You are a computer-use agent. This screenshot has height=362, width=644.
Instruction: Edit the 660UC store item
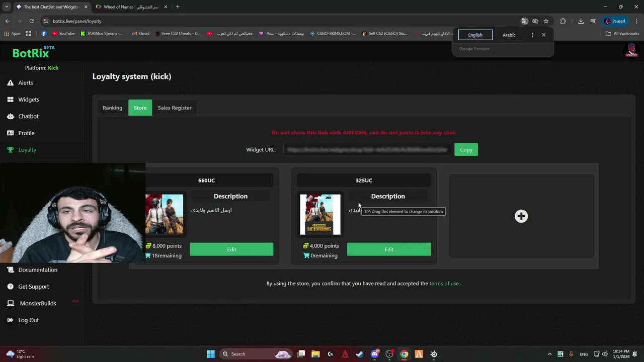(x=231, y=249)
